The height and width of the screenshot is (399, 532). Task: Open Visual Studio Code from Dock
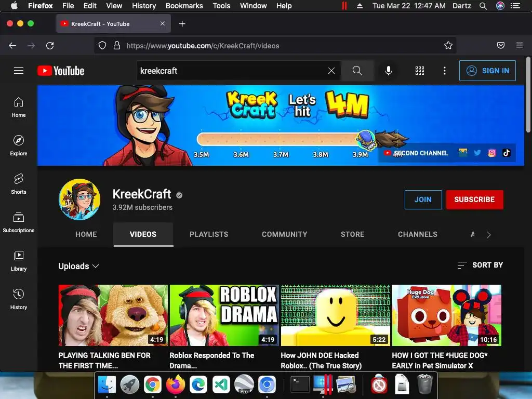[221, 385]
